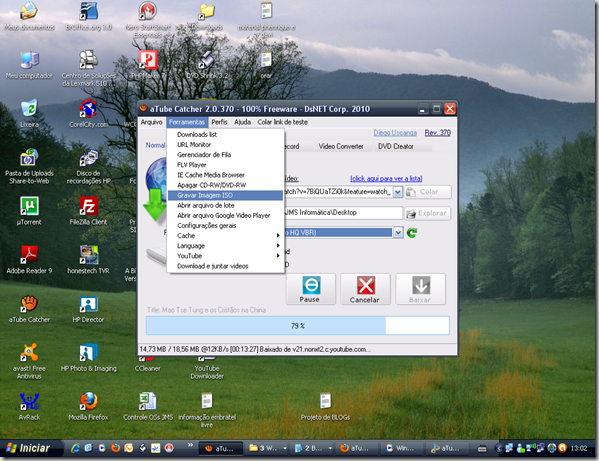The image size is (599, 461).
Task: Open the Lixeira recycle bin icon
Action: click(x=29, y=113)
